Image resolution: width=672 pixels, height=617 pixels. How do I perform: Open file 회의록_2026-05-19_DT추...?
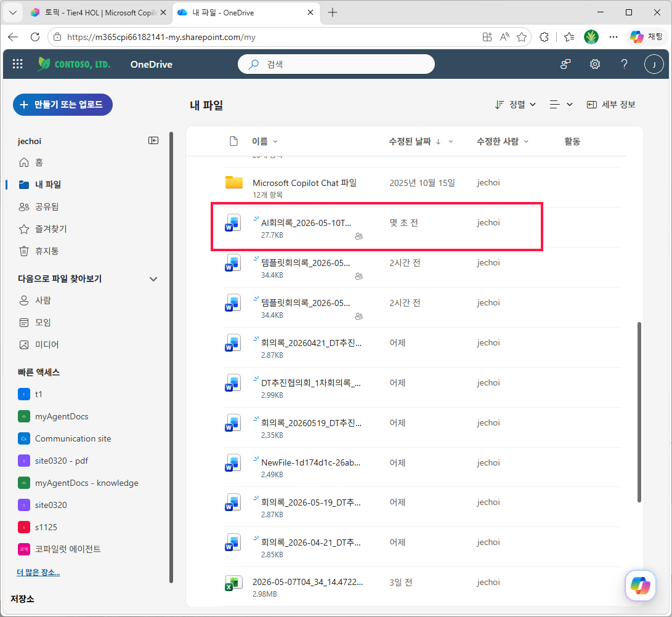[310, 502]
